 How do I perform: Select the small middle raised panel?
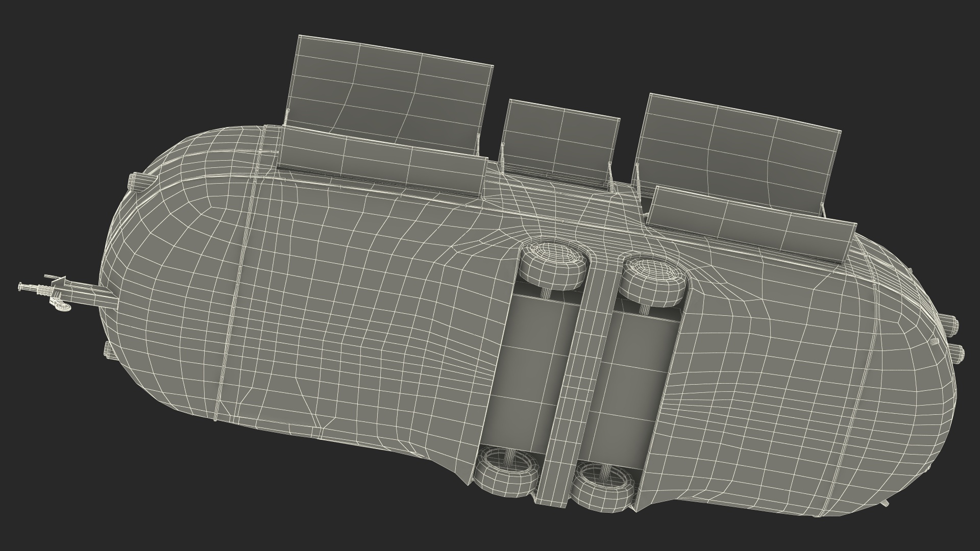pyautogui.click(x=559, y=140)
